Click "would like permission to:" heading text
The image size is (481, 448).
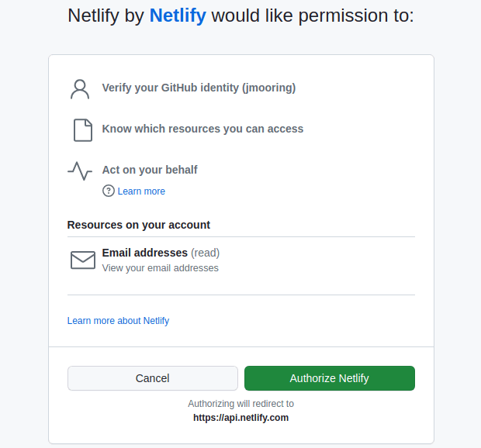[312, 15]
